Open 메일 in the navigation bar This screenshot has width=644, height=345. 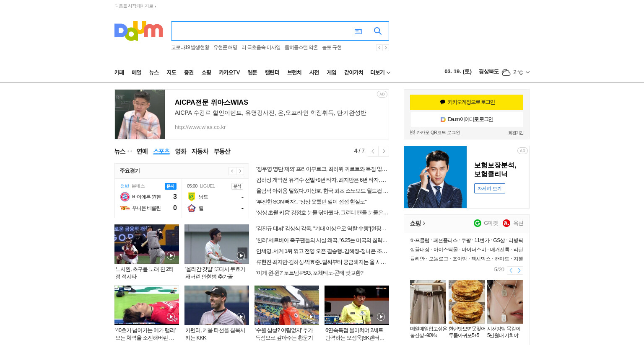(137, 72)
